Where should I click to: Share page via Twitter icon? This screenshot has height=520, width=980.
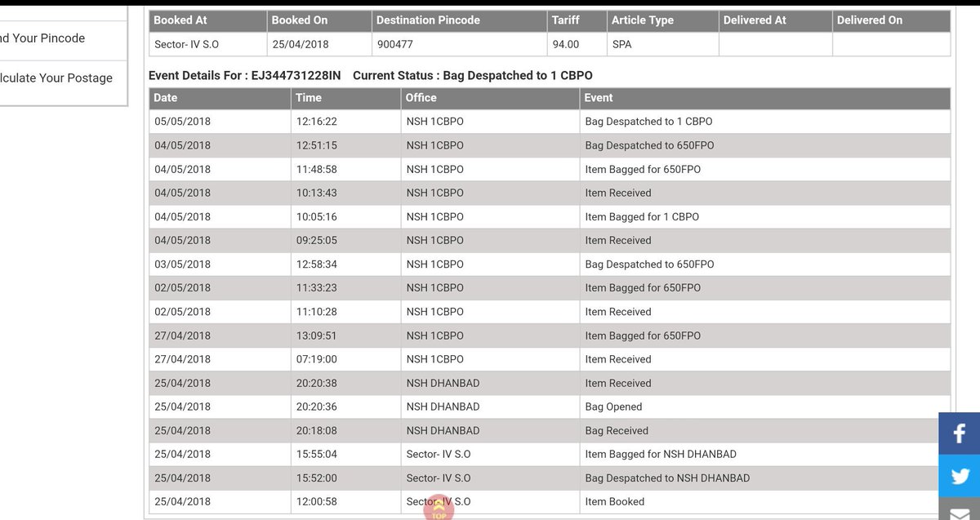coord(960,476)
